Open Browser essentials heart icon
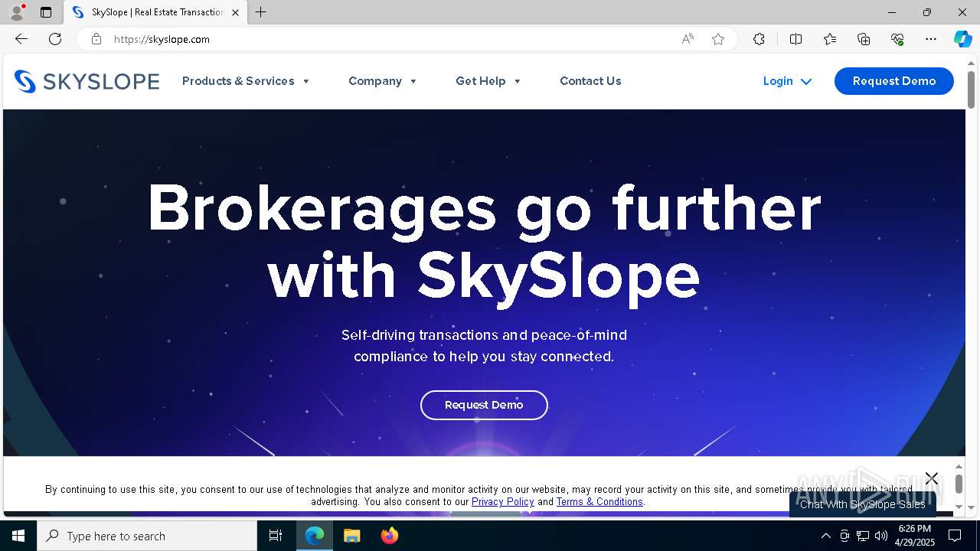The width and height of the screenshot is (980, 551). pyautogui.click(x=897, y=39)
